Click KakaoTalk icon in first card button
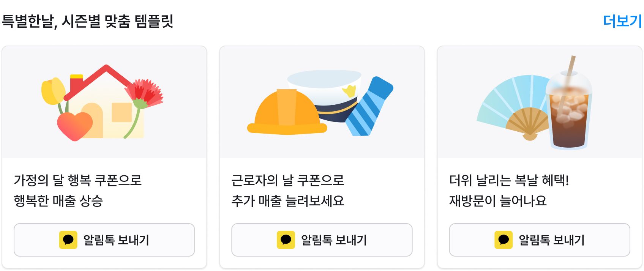The image size is (644, 271). click(68, 240)
